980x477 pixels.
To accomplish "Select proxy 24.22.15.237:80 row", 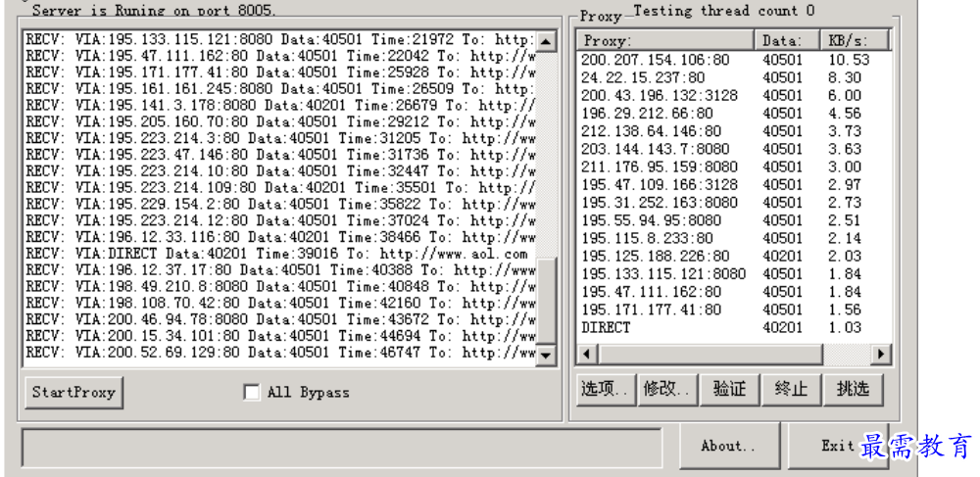I will [x=734, y=78].
